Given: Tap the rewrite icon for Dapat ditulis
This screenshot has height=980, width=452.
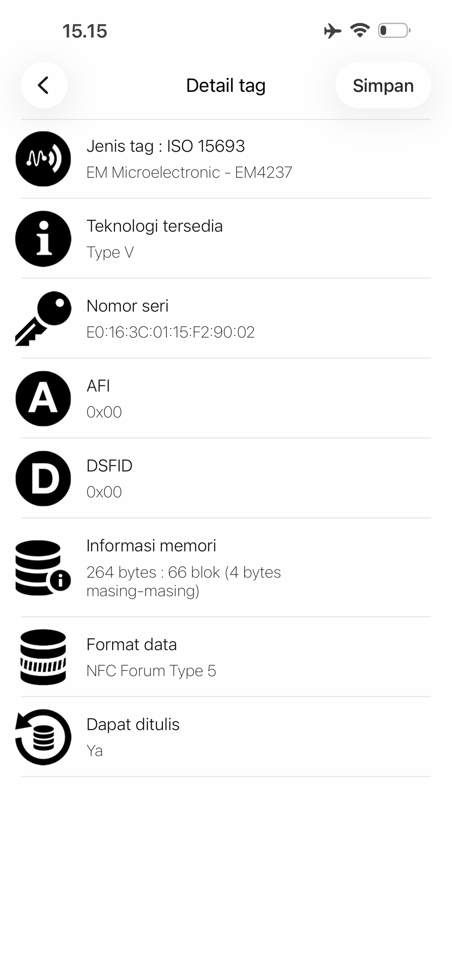Looking at the screenshot, I should click(43, 737).
